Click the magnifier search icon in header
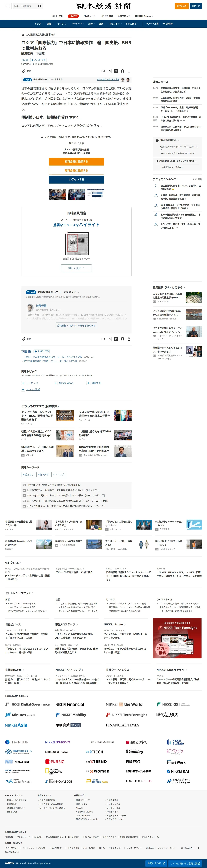The height and width of the screenshot is (868, 207). [x=39, y=6]
